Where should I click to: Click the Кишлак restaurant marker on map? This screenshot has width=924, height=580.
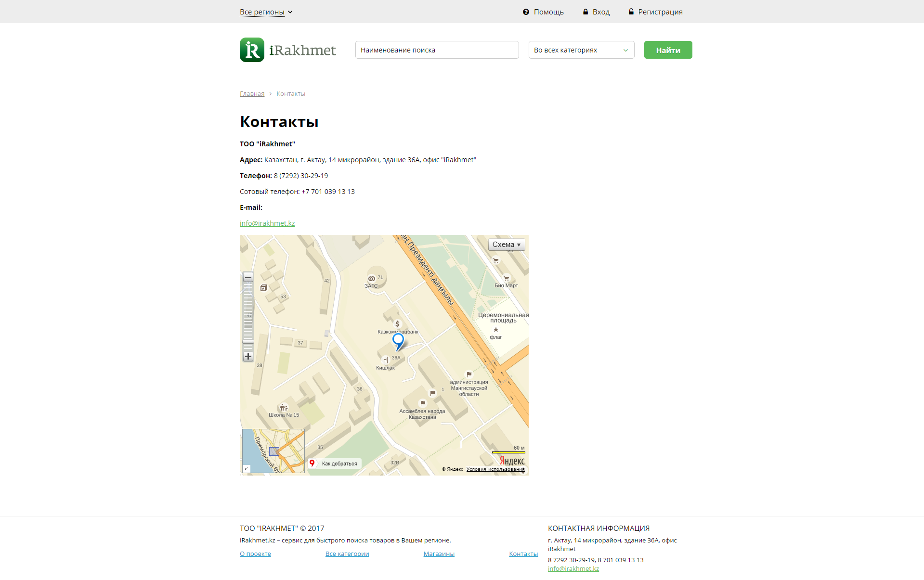pyautogui.click(x=386, y=360)
